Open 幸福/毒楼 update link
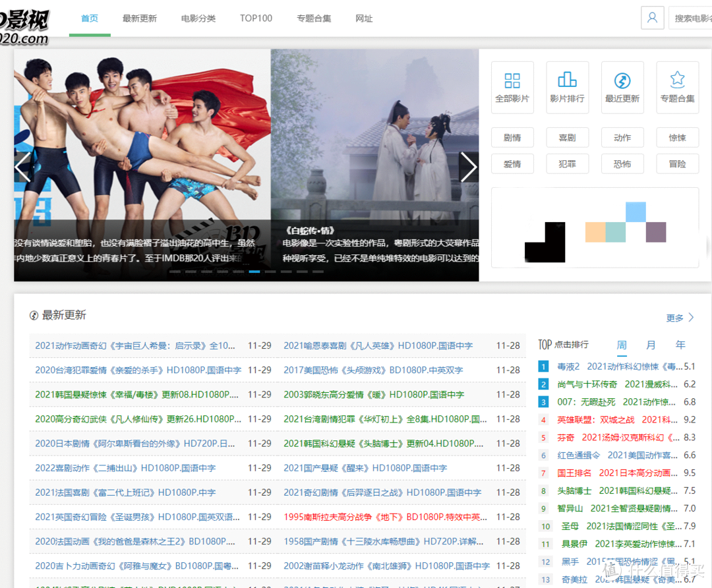Screen dimensions: 712x588 pyautogui.click(x=136, y=395)
